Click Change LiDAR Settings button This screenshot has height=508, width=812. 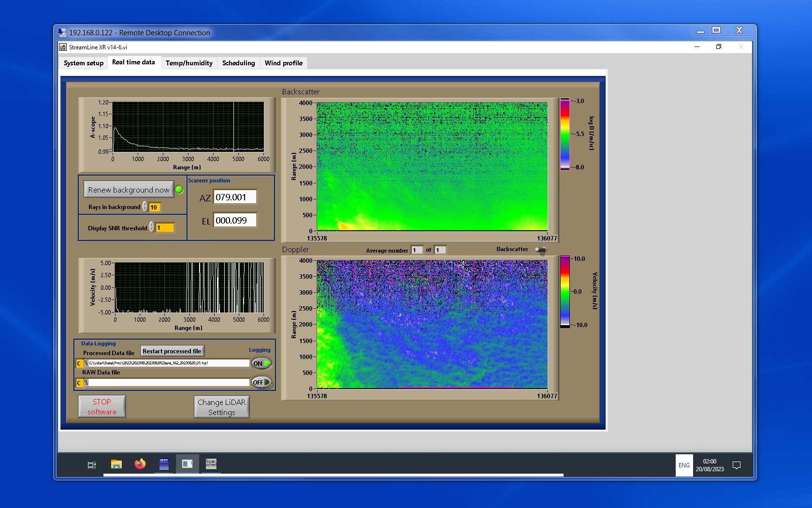[x=221, y=407]
